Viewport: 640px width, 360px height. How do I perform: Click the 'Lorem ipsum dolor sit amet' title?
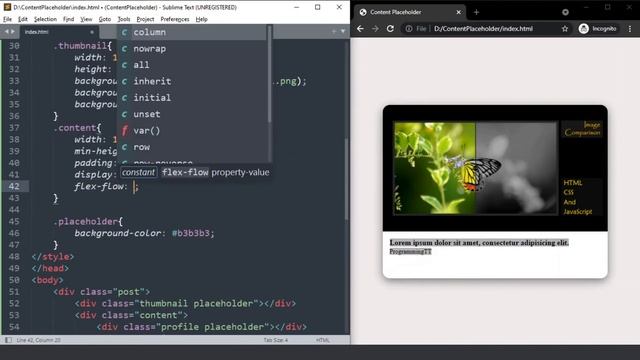pos(479,242)
